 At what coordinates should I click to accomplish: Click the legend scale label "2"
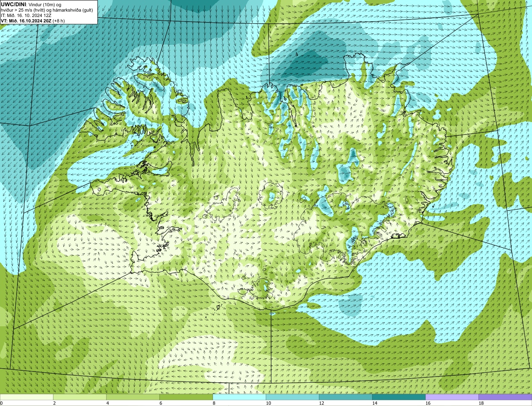[54, 403]
